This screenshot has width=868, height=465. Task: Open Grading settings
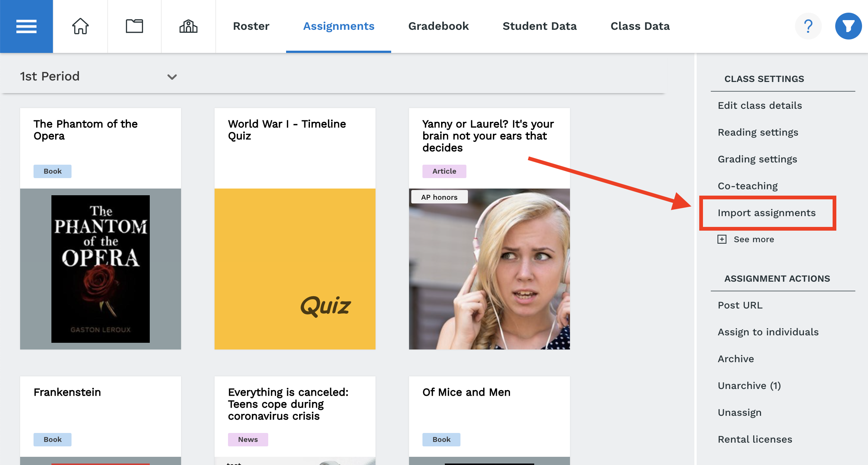[757, 159]
